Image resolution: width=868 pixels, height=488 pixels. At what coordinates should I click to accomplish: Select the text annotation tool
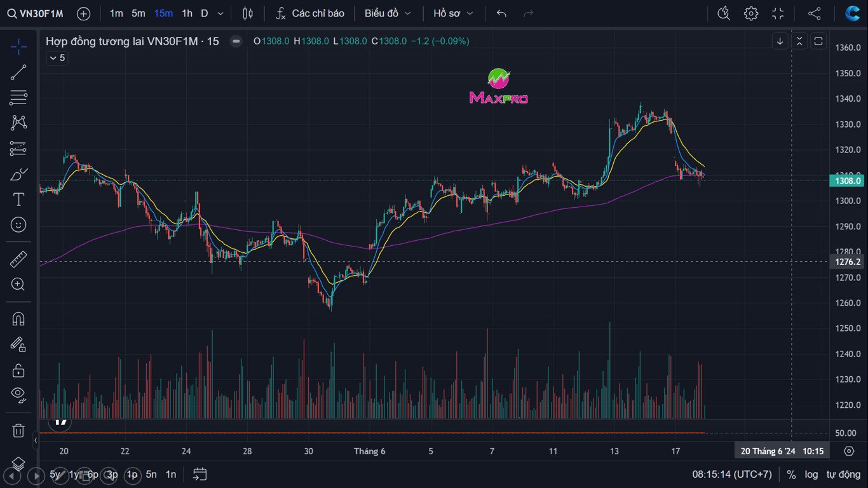pyautogui.click(x=18, y=200)
